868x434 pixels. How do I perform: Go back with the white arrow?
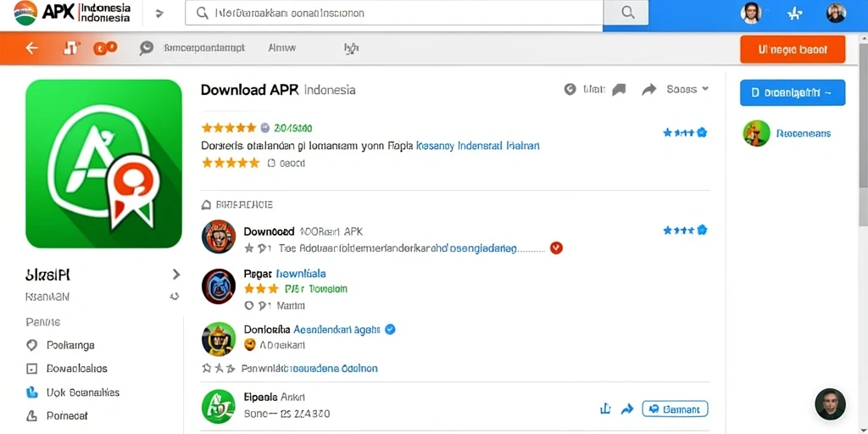coord(32,48)
